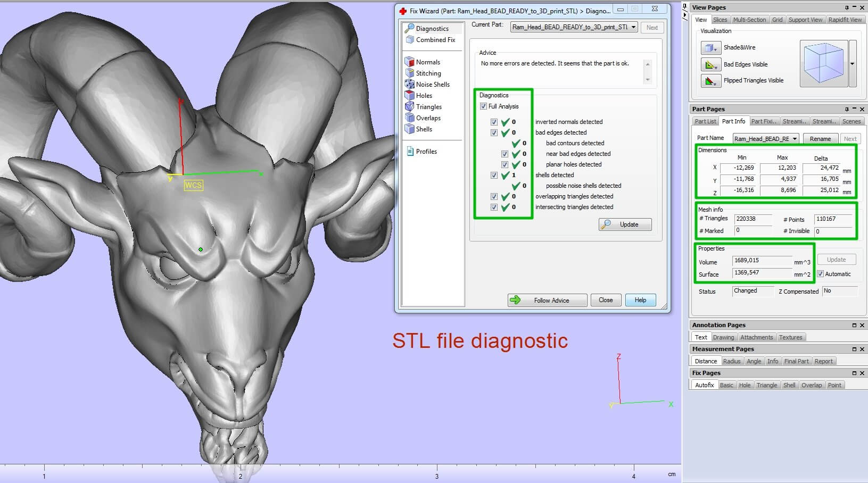Toggle the Full Analysis checkbox

483,106
